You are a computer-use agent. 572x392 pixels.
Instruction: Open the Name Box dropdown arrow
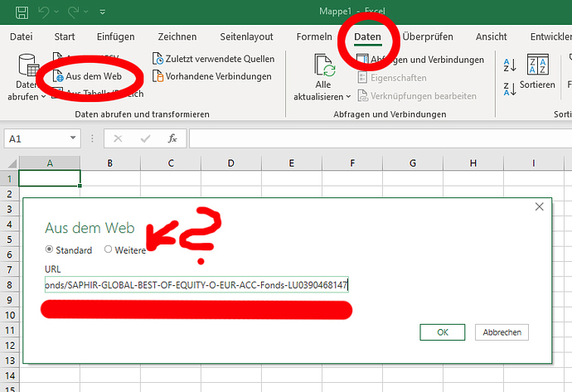pos(73,138)
